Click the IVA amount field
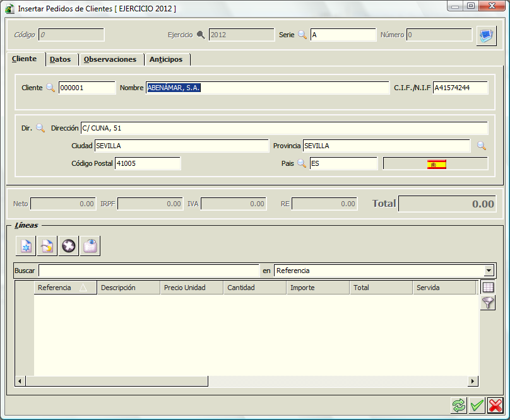This screenshot has height=420, width=510. (234, 204)
